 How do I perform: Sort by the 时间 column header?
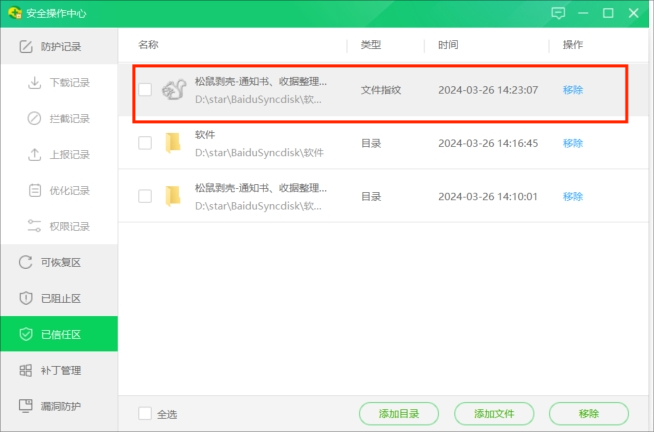(x=448, y=45)
